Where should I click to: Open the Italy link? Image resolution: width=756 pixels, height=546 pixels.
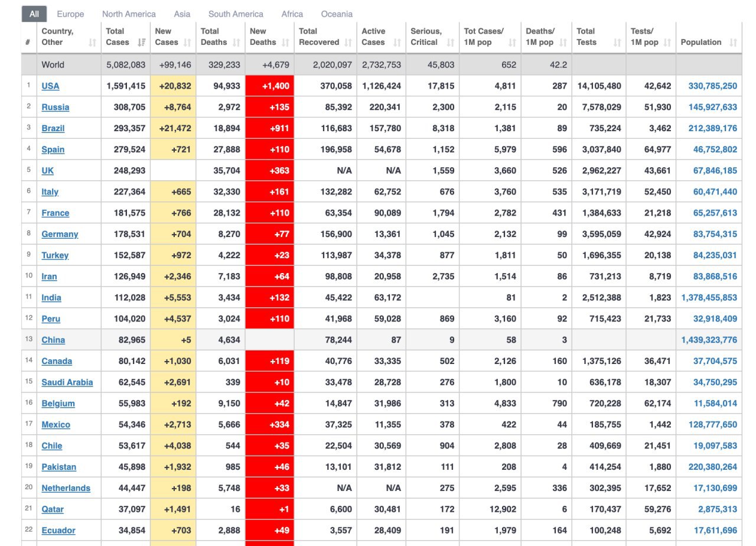[50, 192]
